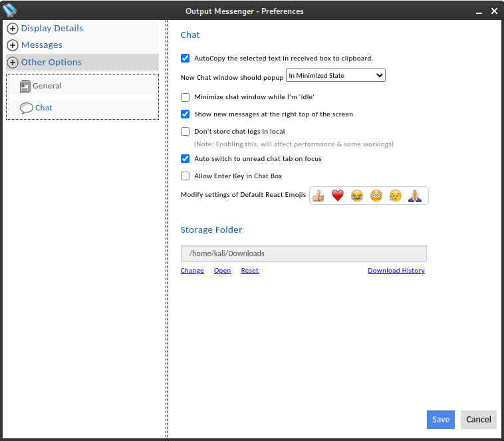Save the preferences

click(x=441, y=420)
